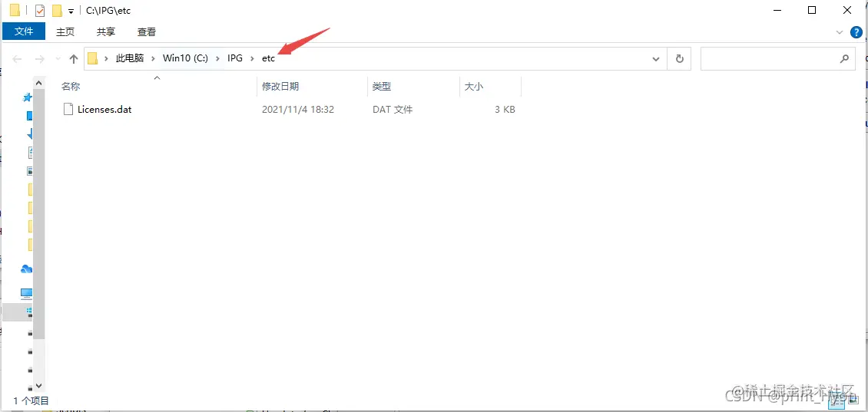Image resolution: width=868 pixels, height=412 pixels.
Task: Click the date 2021/11/4 18:32
Action: [298, 110]
